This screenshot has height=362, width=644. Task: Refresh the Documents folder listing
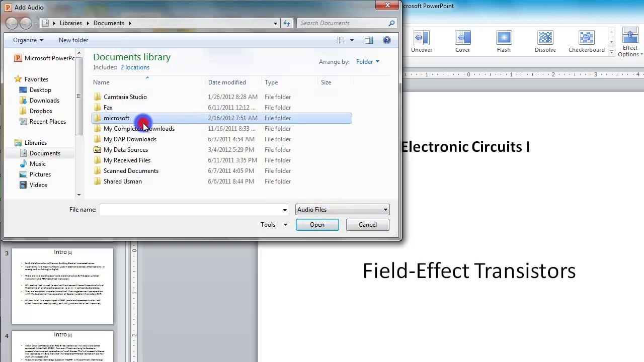(x=287, y=23)
